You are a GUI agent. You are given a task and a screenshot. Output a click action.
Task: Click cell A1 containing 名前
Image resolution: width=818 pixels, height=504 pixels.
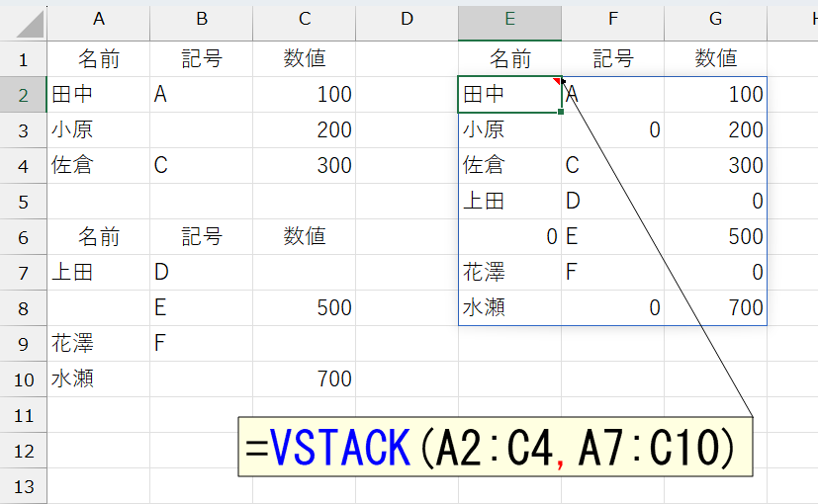99,59
